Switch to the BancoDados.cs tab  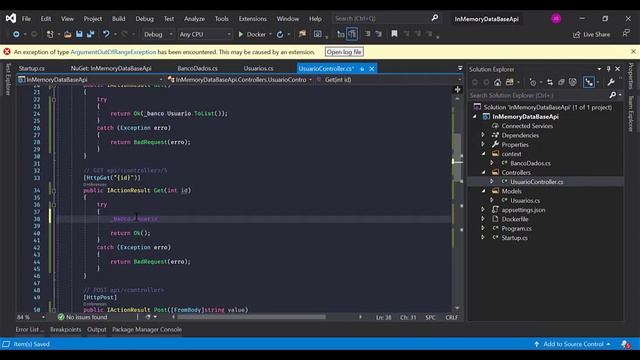(198, 69)
